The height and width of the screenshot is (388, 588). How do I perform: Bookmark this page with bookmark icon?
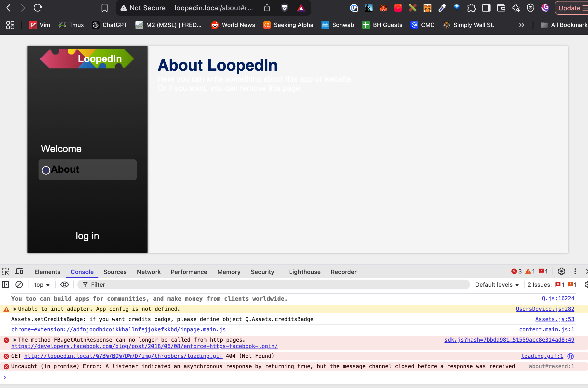pos(105,8)
